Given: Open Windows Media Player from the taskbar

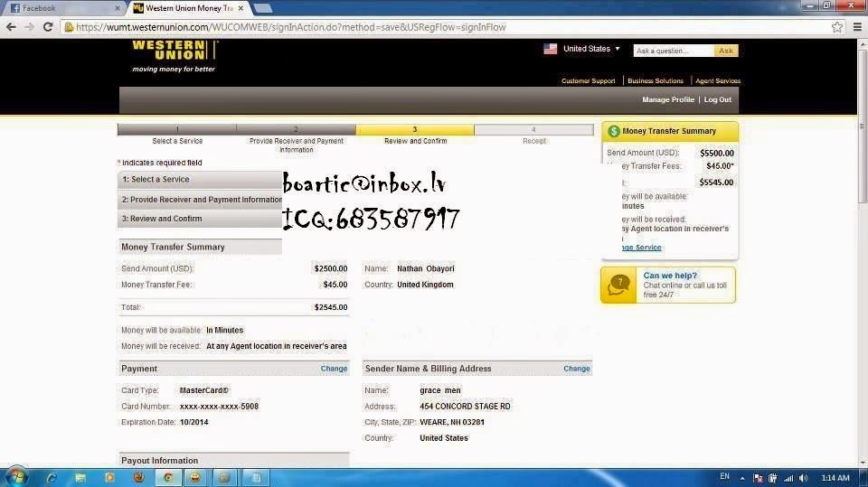Looking at the screenshot, I should pos(109,477).
